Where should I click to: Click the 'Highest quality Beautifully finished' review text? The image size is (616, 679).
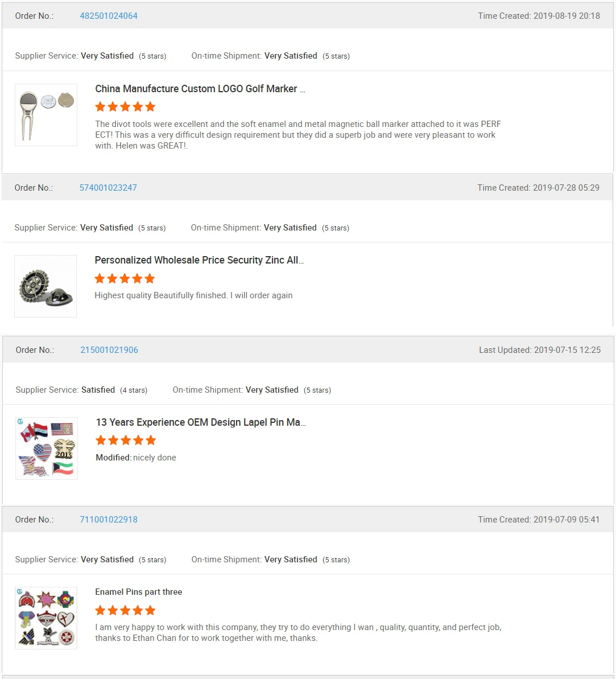tap(193, 295)
